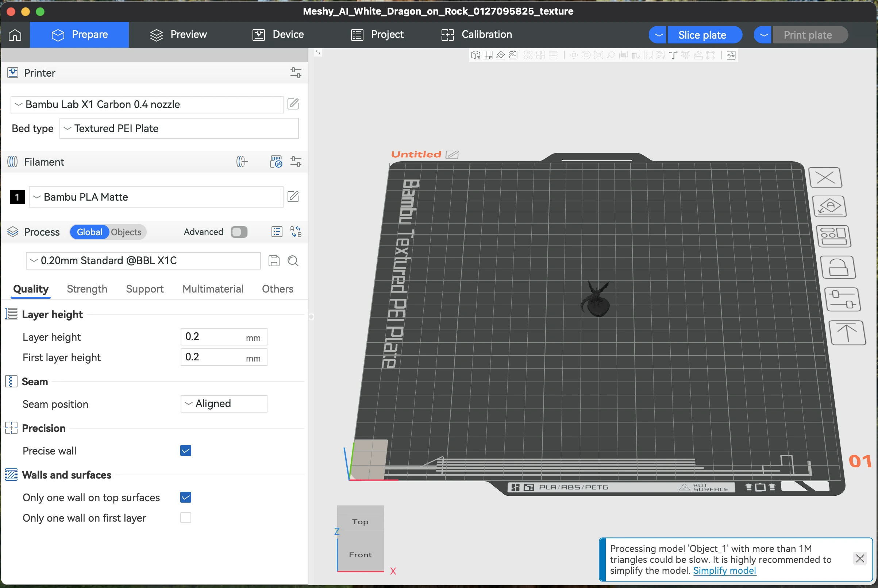Toggle the Advanced mode switch
This screenshot has height=588, width=878.
[239, 232]
